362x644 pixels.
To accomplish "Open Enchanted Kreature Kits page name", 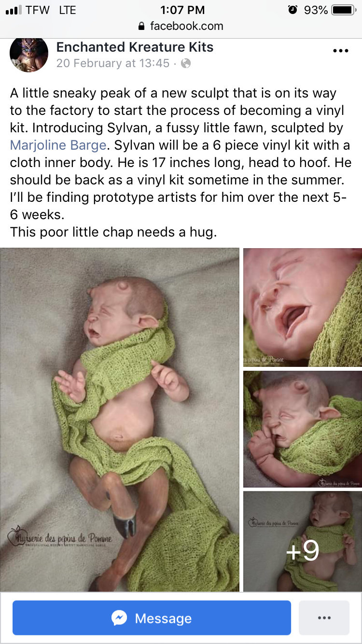I will click(135, 47).
